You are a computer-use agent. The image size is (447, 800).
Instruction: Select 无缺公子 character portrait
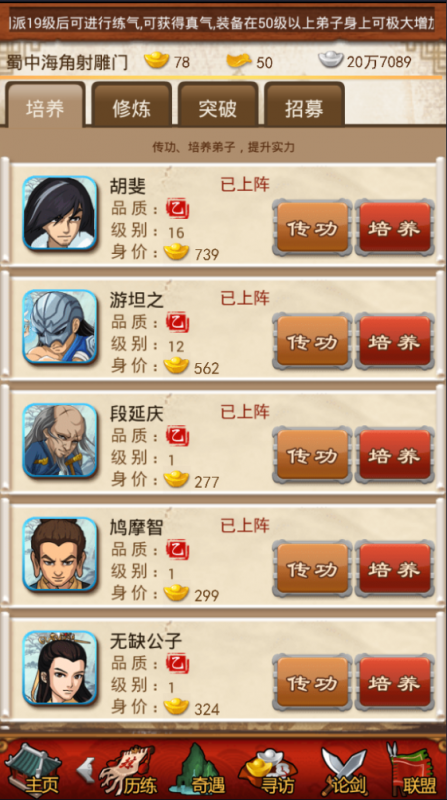[60, 668]
